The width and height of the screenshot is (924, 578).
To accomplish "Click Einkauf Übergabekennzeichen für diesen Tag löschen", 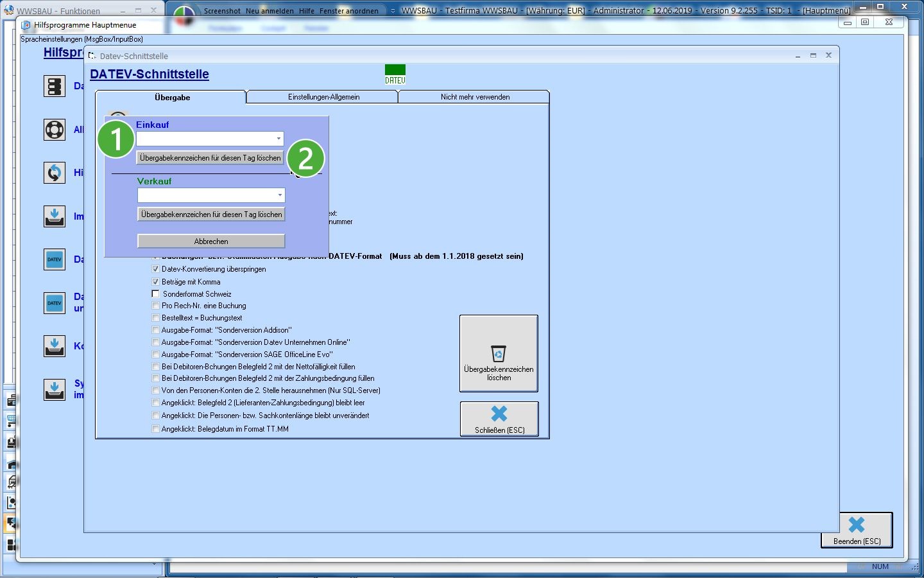I will pos(210,158).
